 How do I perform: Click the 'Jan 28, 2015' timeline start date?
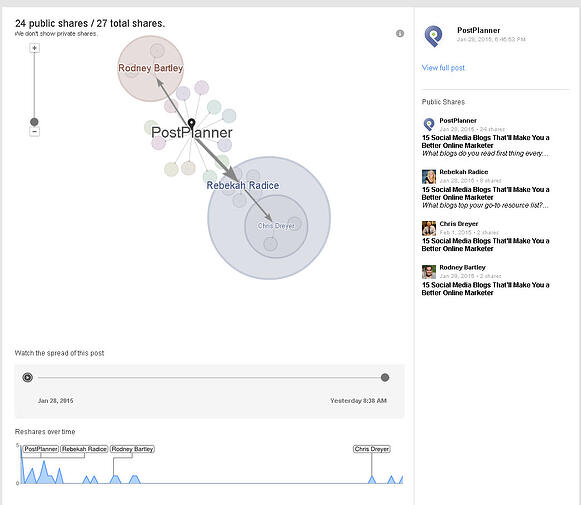click(x=56, y=401)
